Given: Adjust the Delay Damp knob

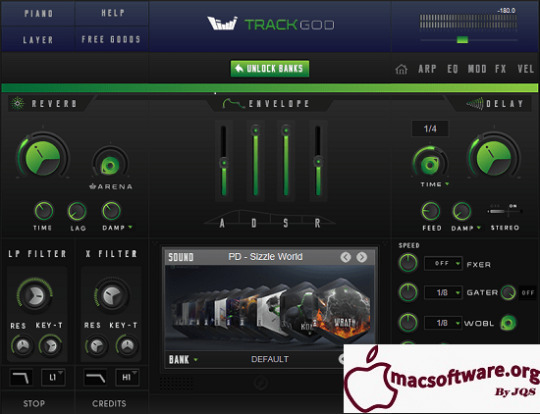Looking at the screenshot, I should click(x=461, y=211).
